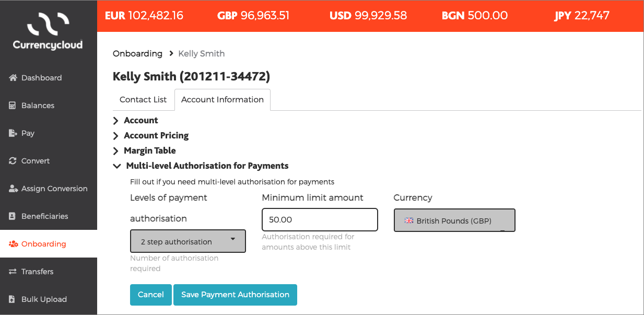This screenshot has width=644, height=315.
Task: Click the Assign Conversion user icon
Action: tap(13, 189)
